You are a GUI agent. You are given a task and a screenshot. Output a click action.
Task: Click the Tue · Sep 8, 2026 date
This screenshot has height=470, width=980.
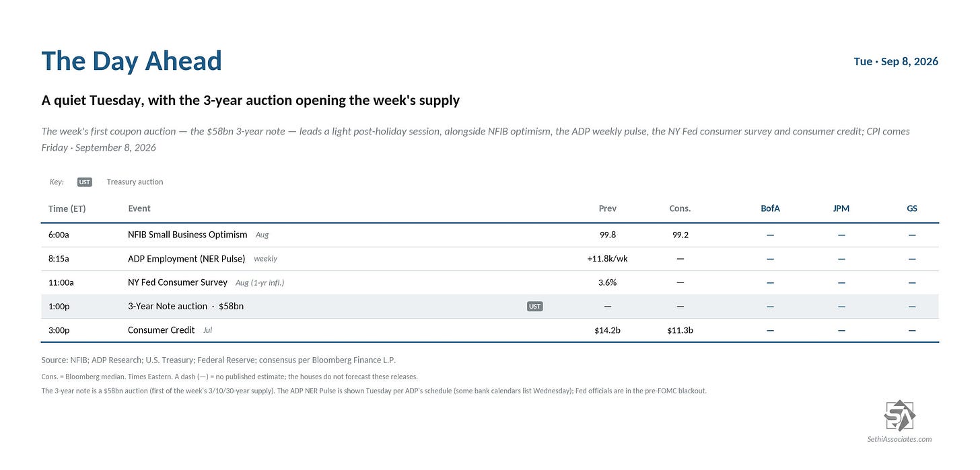pos(896,61)
